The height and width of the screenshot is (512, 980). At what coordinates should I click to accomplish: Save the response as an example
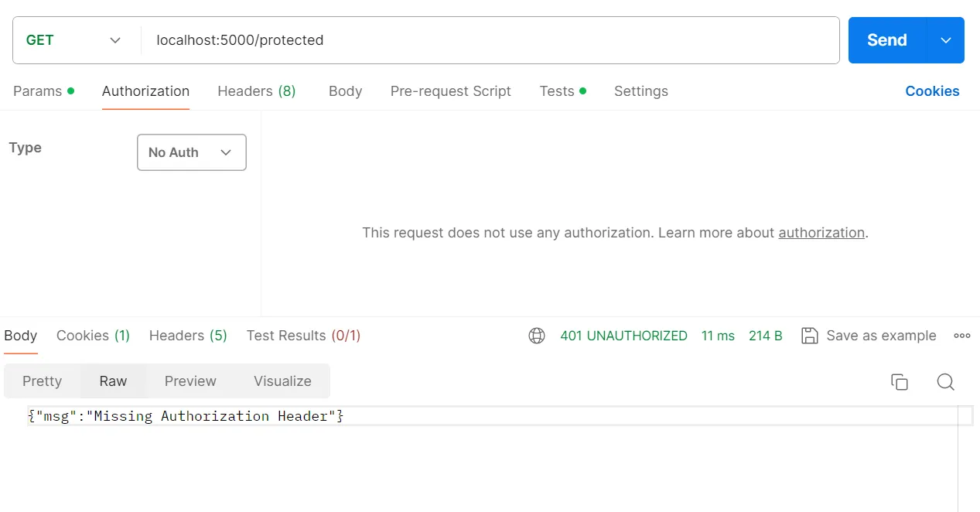[x=869, y=336]
